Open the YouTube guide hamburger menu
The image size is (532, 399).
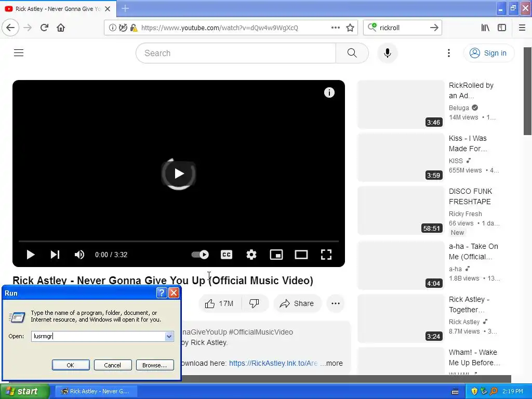point(19,53)
